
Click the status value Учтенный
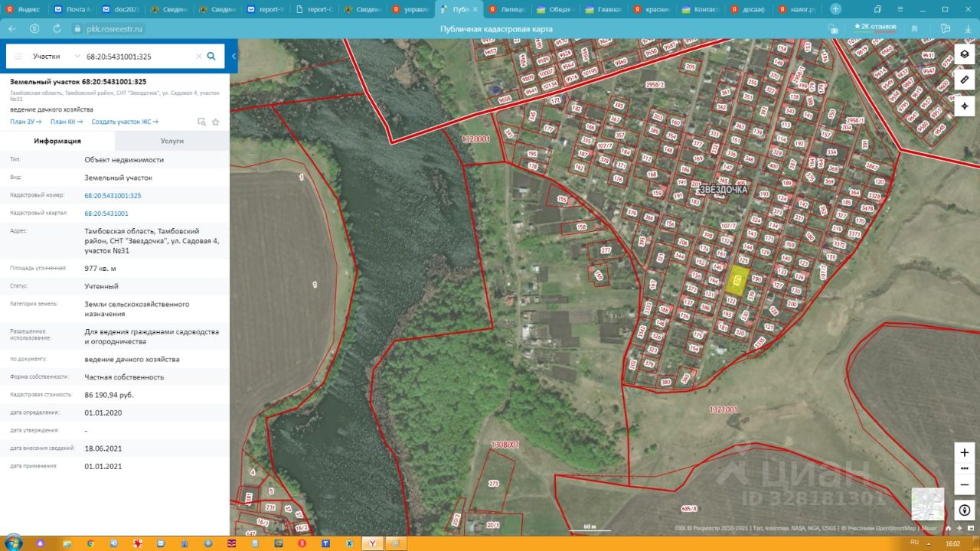pyautogui.click(x=102, y=286)
